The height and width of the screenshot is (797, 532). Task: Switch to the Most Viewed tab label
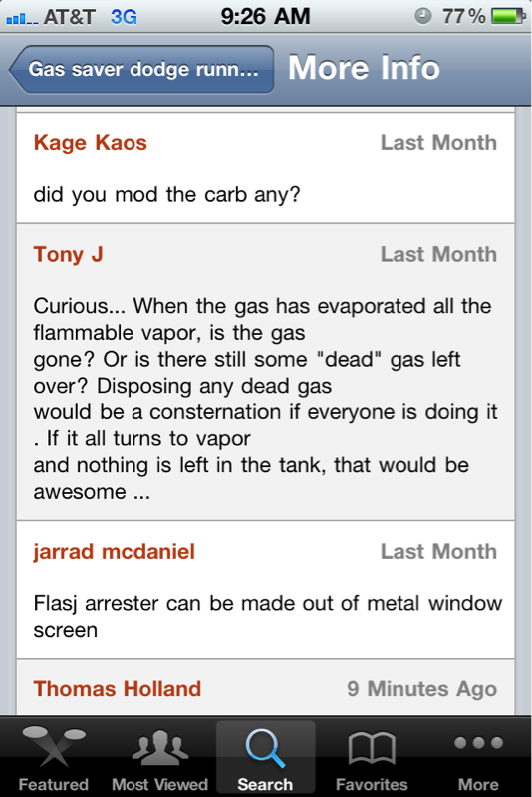point(160,784)
